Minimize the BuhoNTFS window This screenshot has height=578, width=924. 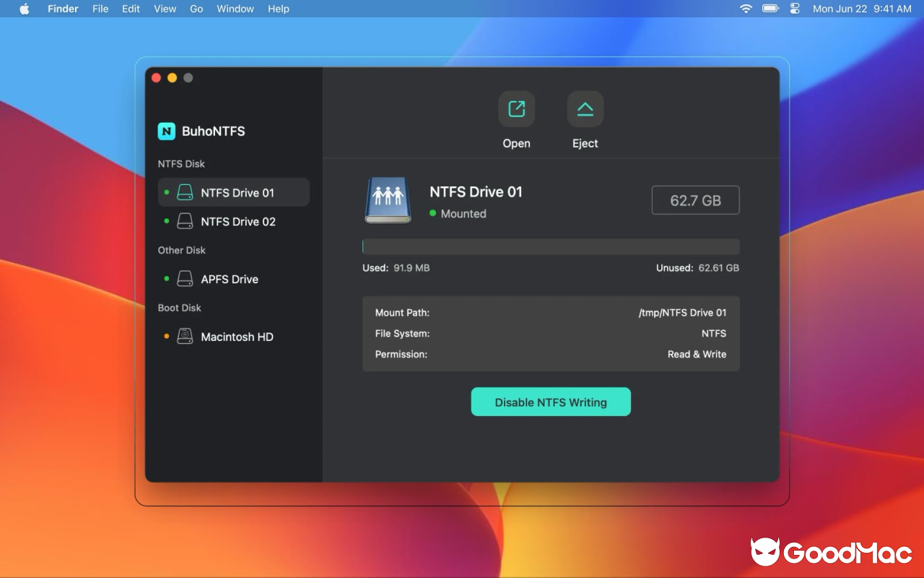tap(172, 78)
